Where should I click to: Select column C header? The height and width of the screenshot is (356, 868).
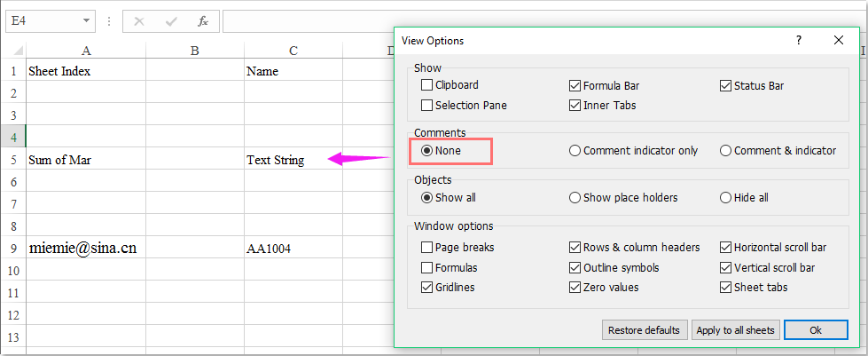[x=293, y=51]
